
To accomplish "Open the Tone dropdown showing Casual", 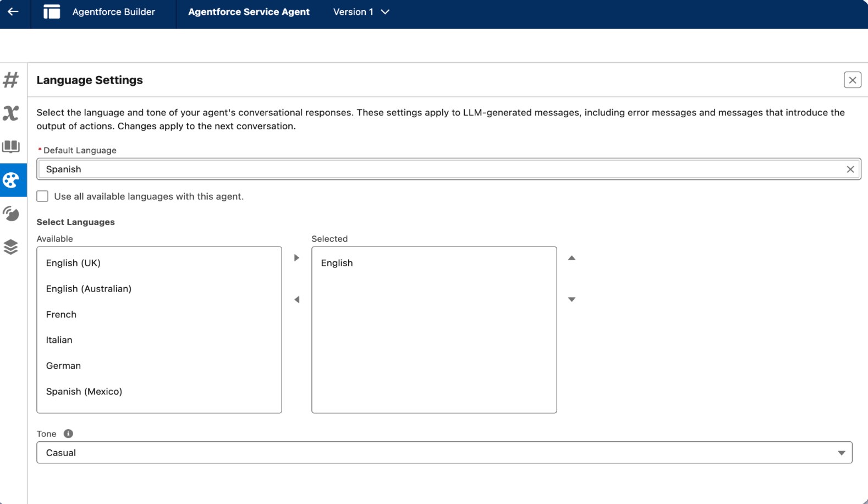I will 444,453.
